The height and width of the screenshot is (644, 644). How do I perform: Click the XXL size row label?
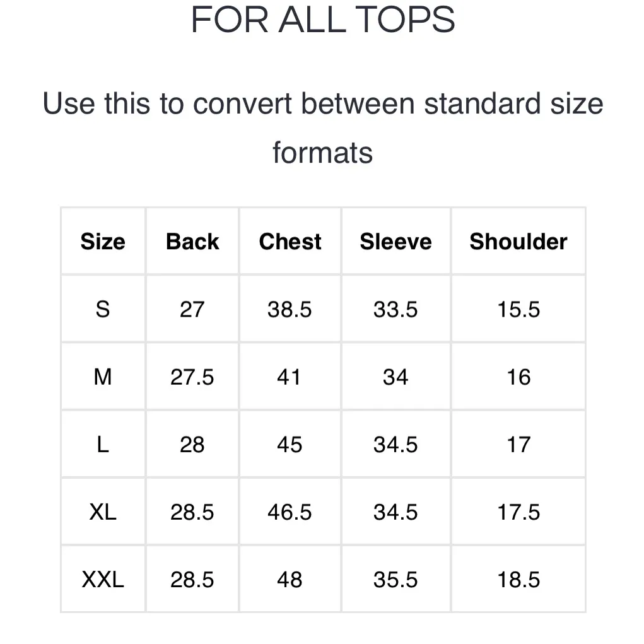point(103,580)
